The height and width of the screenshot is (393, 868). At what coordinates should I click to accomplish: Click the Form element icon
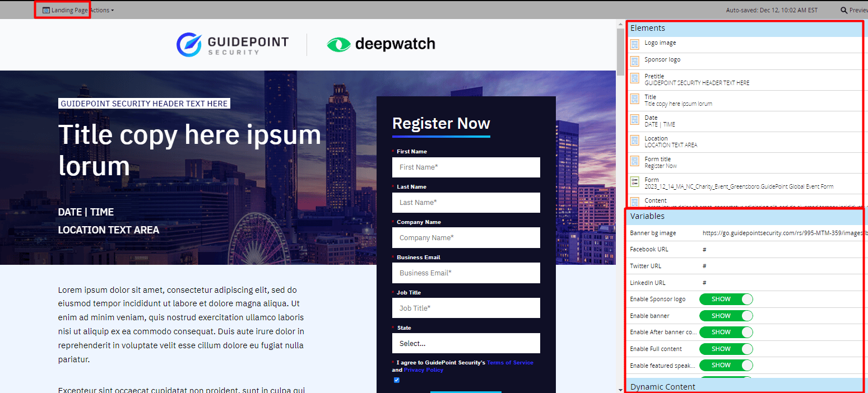tap(634, 182)
